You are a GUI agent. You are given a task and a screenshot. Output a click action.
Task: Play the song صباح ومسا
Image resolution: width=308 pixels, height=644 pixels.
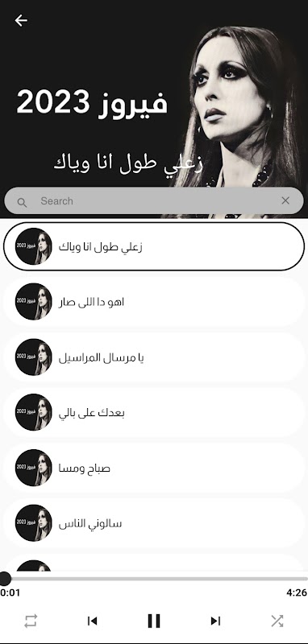click(x=154, y=468)
